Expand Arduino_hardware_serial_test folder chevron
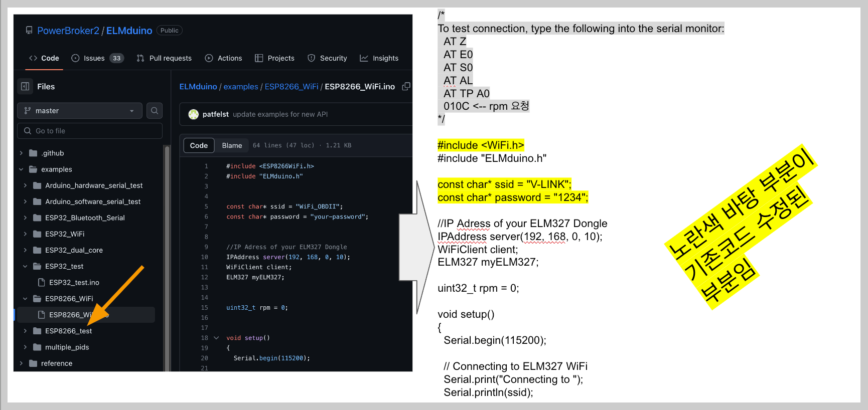The height and width of the screenshot is (410, 868). [25, 185]
